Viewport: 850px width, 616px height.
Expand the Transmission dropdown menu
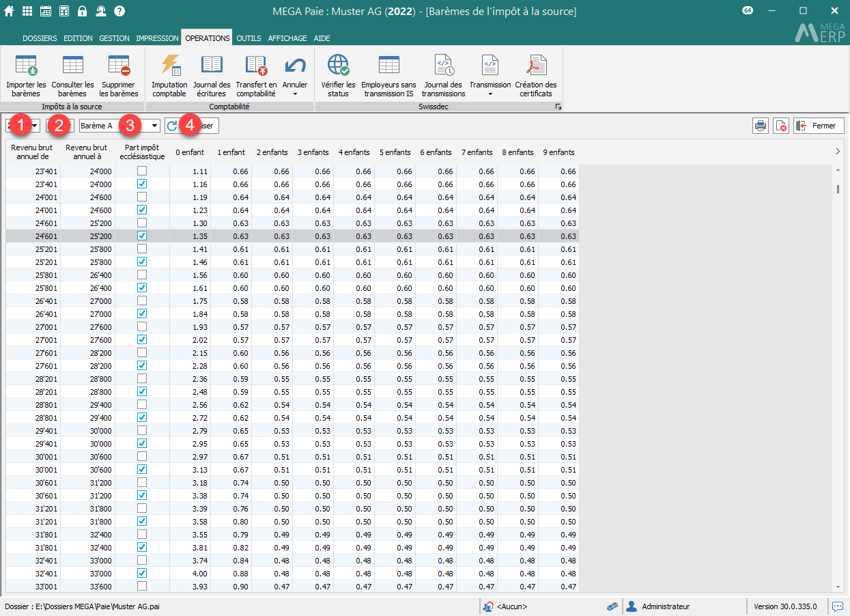pyautogui.click(x=490, y=94)
